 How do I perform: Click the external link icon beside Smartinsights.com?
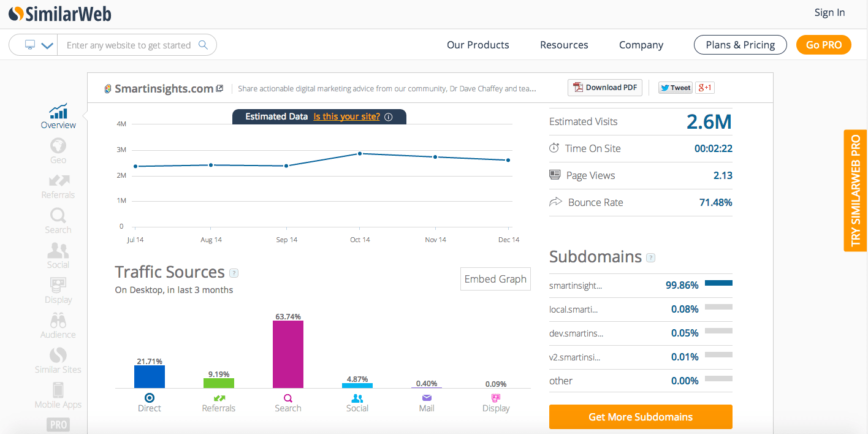pyautogui.click(x=219, y=88)
